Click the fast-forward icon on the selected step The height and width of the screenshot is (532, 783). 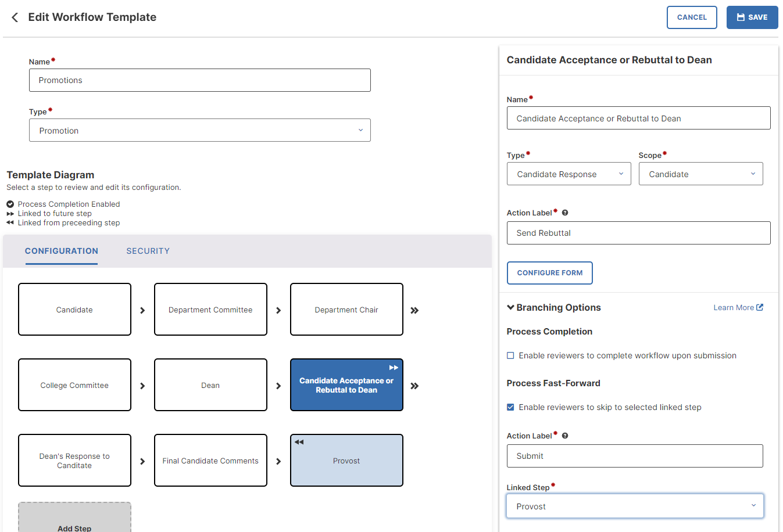click(394, 368)
